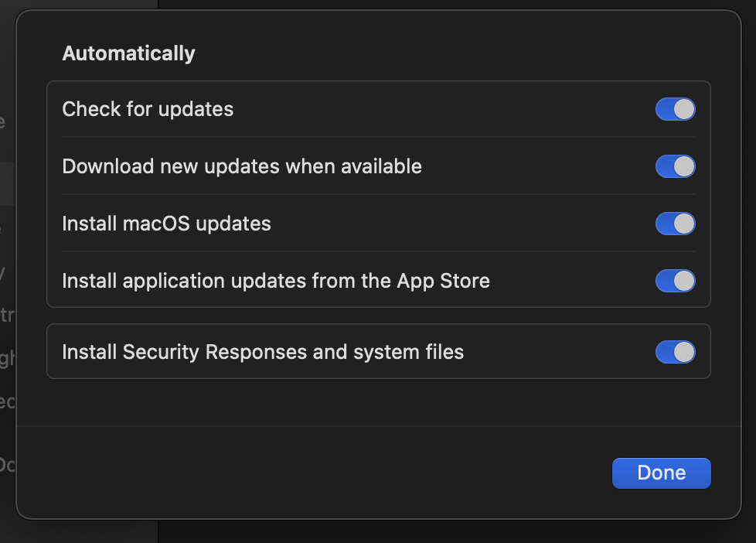Click the partially hidden "Do" sidebar item

[x=6, y=465]
